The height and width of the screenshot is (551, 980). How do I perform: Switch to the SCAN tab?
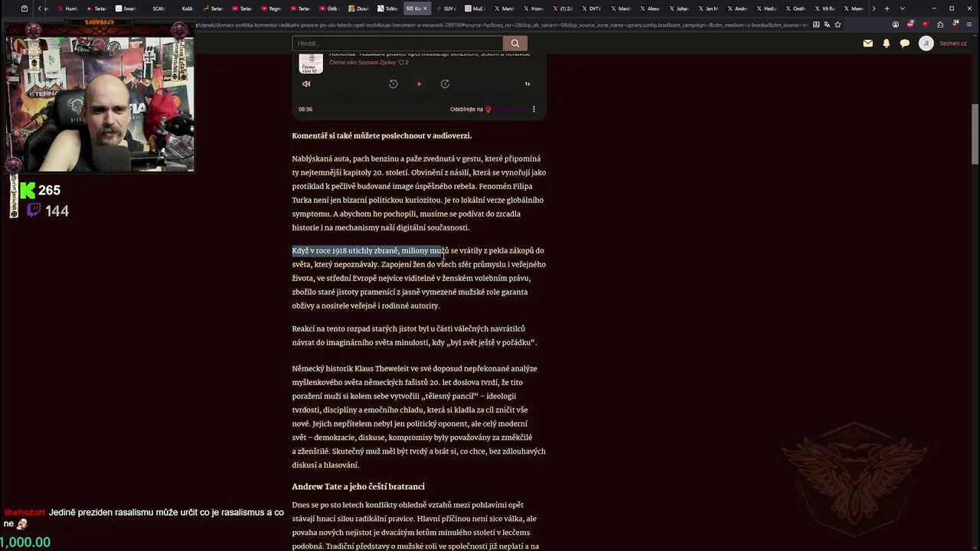pyautogui.click(x=157, y=8)
